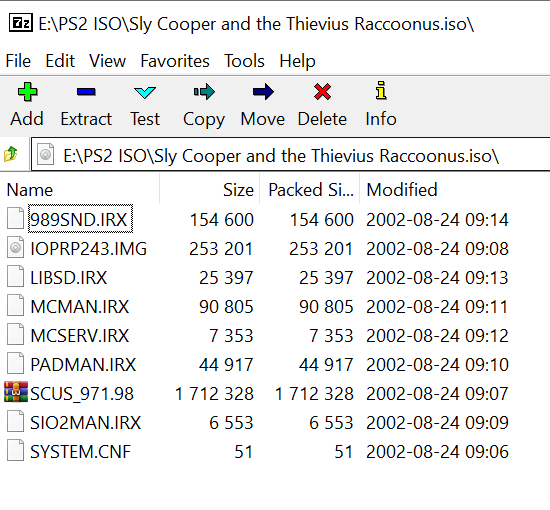Open the Edit menu
Screen dimensions: 550x510
click(60, 61)
